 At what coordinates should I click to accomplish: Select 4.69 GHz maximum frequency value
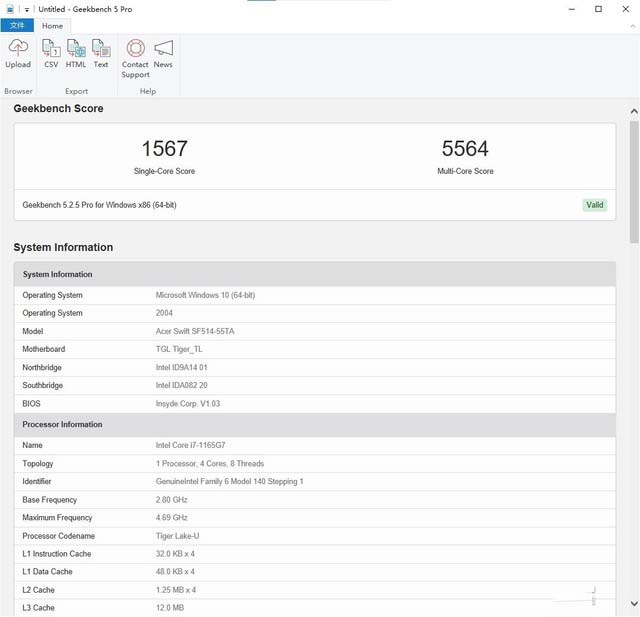coord(172,518)
